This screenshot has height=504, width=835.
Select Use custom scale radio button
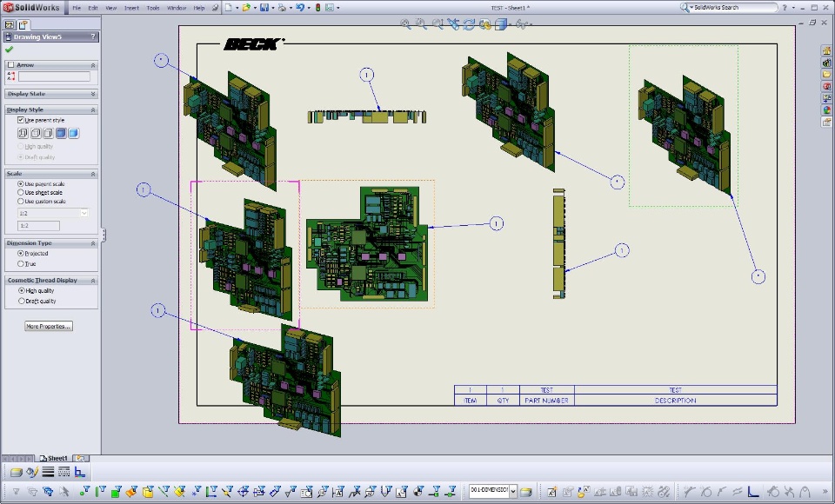point(21,202)
